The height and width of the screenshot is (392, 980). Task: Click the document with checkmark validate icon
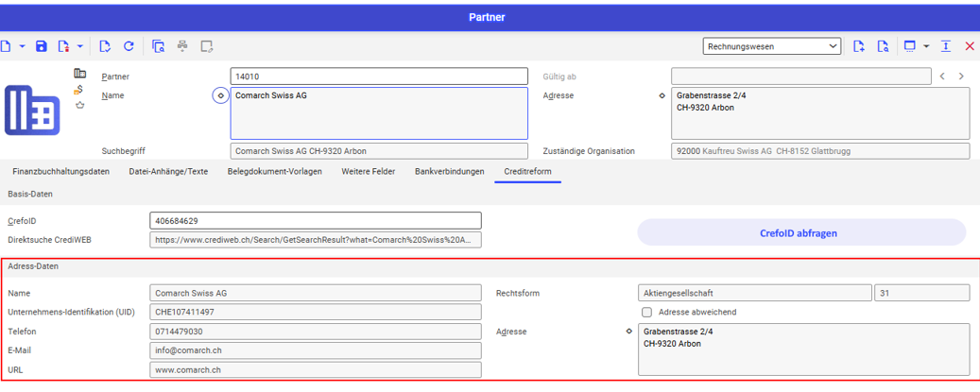(x=105, y=46)
